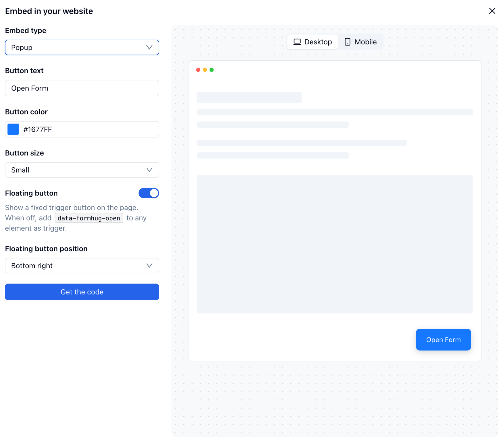Click the Button color label
This screenshot has width=504, height=440.
[x=27, y=112]
